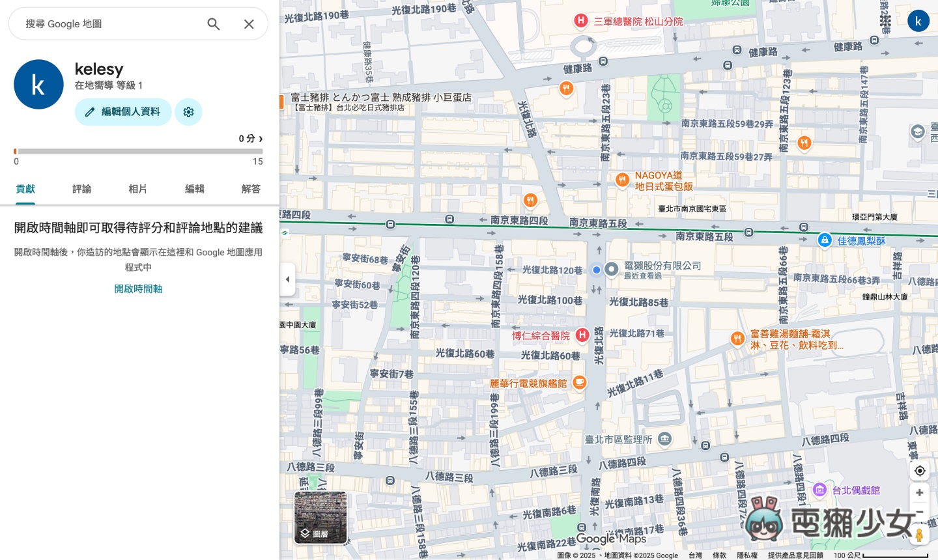Click the Pegman street view figure
This screenshot has height=560, width=938.
point(919,535)
